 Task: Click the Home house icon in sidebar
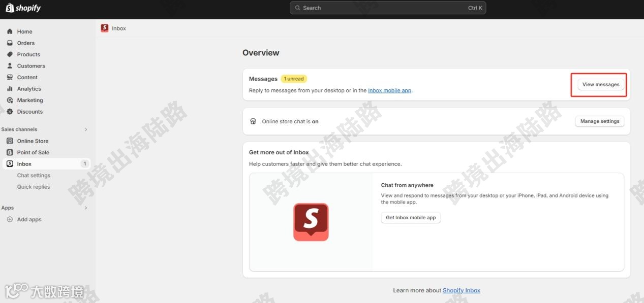point(10,31)
